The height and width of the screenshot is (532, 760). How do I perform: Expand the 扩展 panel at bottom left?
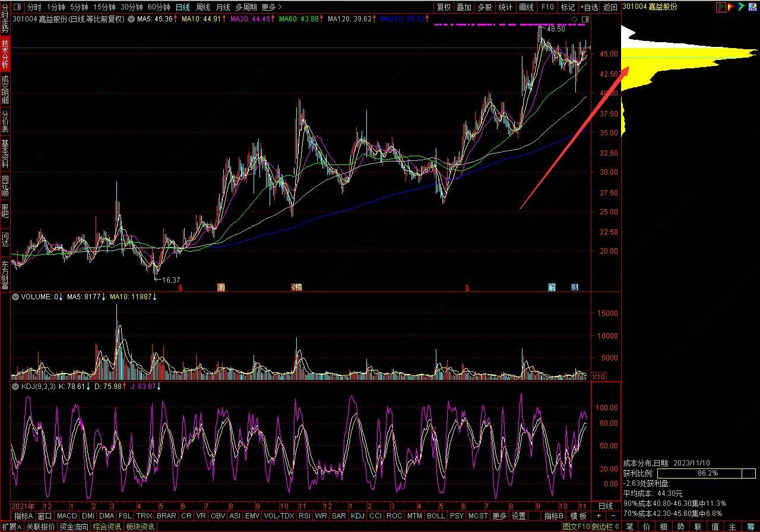[11, 527]
